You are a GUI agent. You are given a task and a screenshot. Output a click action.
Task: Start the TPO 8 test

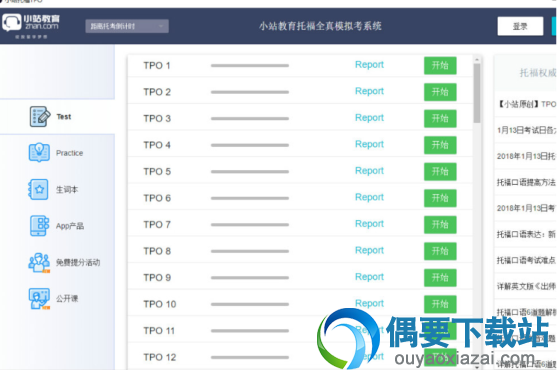pyautogui.click(x=440, y=251)
